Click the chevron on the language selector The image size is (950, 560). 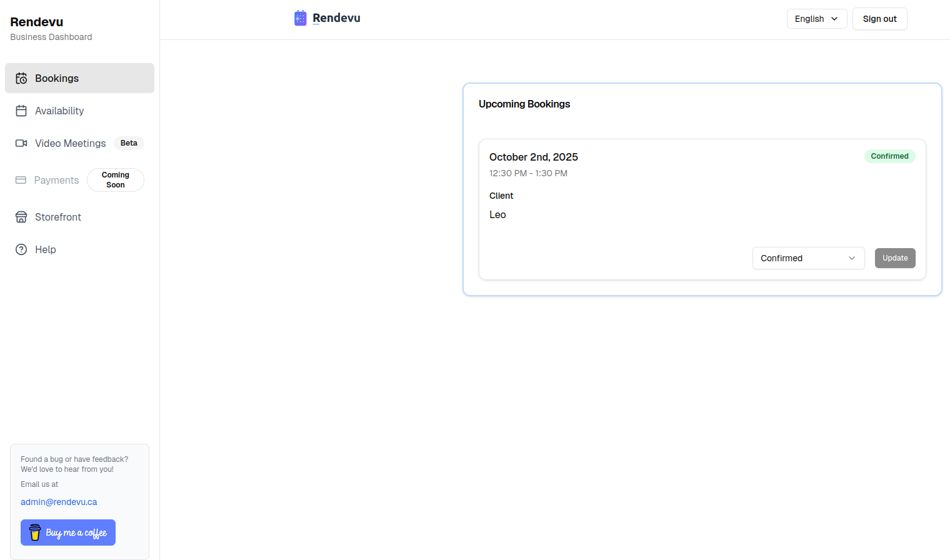pos(835,19)
